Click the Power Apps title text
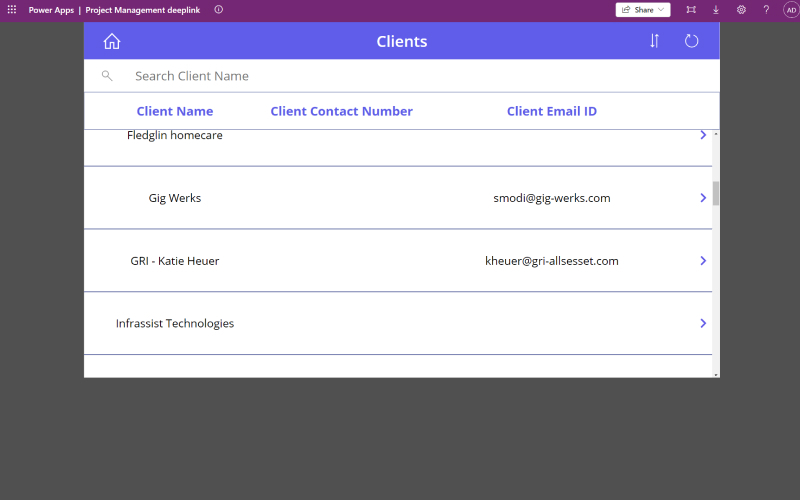800x500 pixels. [x=51, y=10]
